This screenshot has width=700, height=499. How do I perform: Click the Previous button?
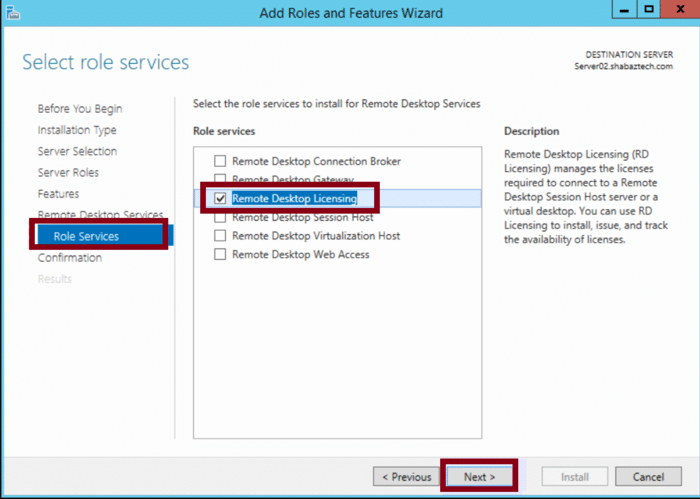tap(406, 477)
